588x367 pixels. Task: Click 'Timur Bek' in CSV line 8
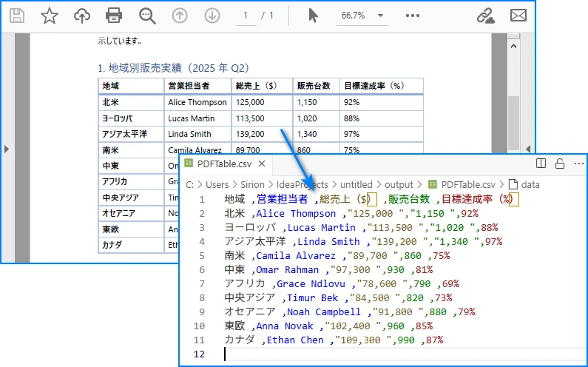click(313, 298)
